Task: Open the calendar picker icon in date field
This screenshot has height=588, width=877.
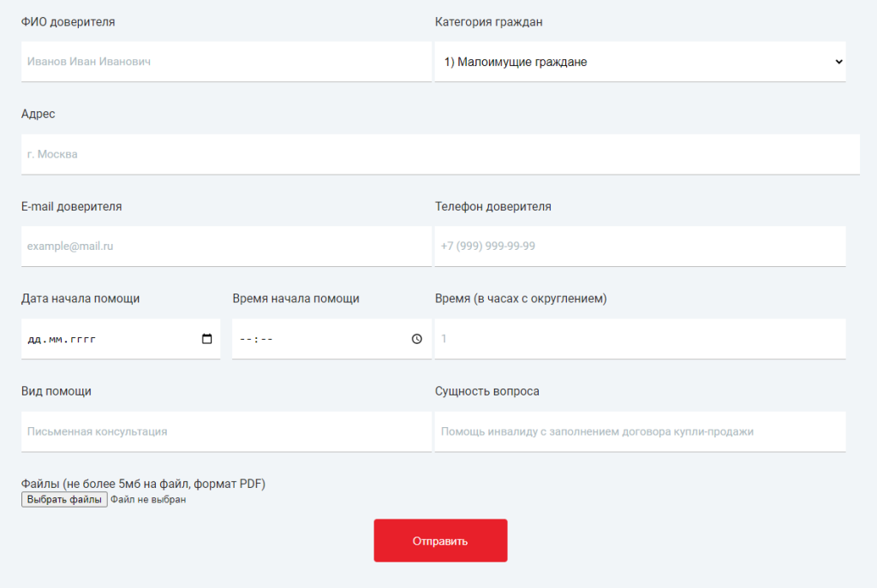Action: click(x=206, y=339)
